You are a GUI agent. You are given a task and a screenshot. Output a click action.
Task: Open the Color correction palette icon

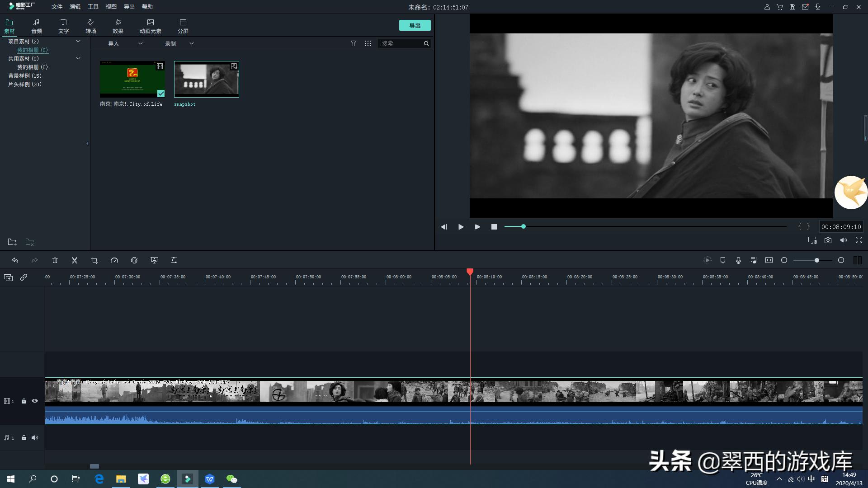tap(134, 260)
